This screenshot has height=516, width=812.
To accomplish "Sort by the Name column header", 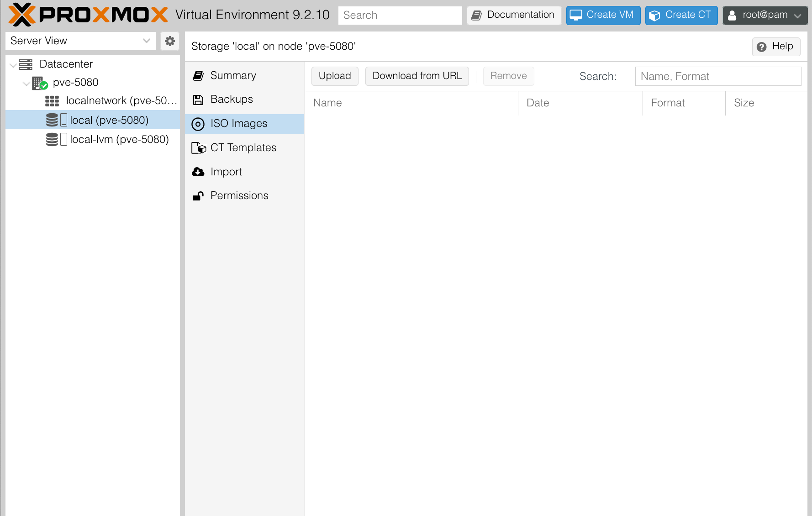I will click(411, 103).
